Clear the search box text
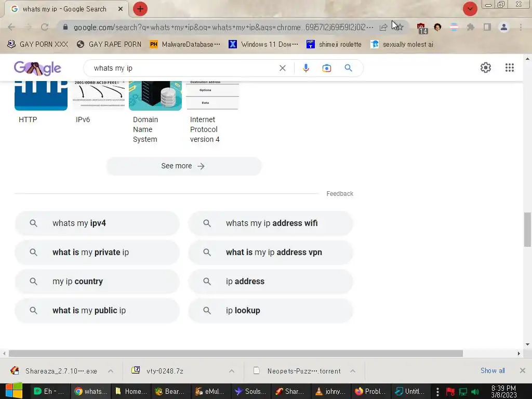Viewport: 532px width, 399px height. click(x=282, y=68)
